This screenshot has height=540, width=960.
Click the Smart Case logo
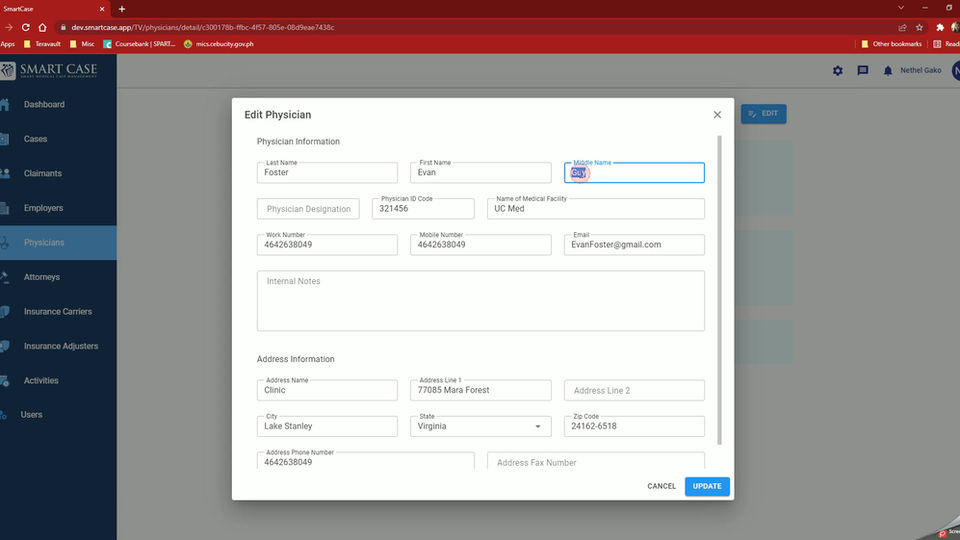[x=49, y=70]
